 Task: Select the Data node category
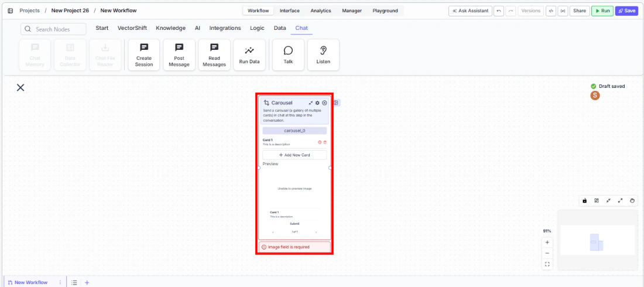tap(280, 28)
